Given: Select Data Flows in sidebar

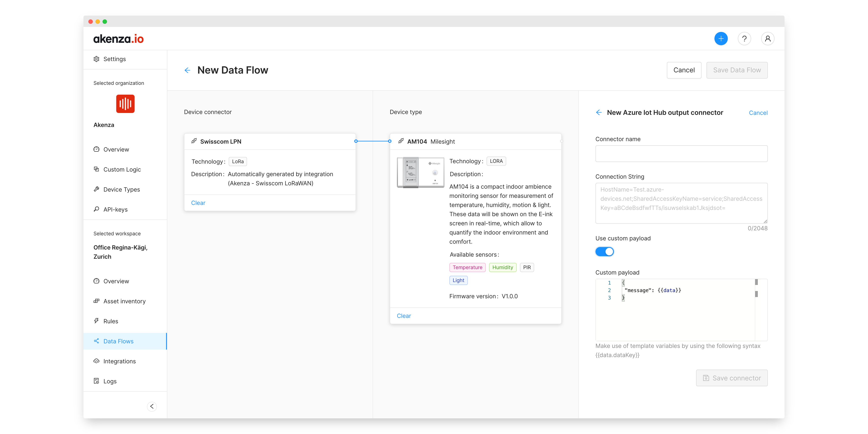Looking at the screenshot, I should (x=125, y=341).
